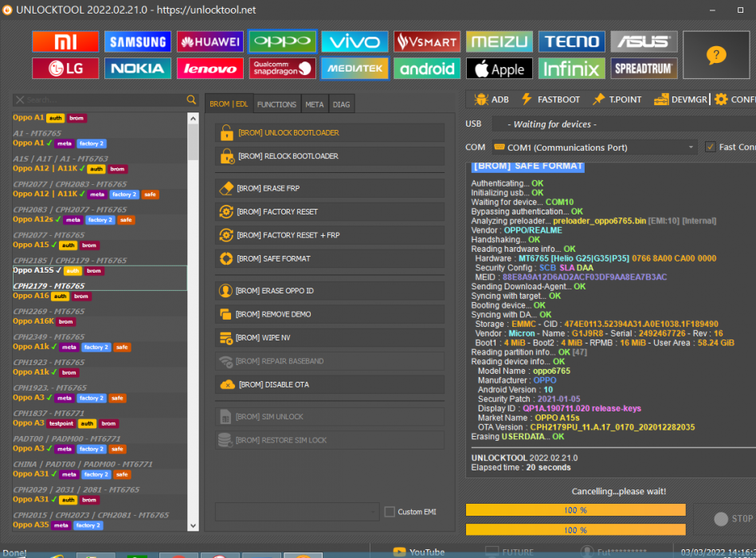Switch to DIAG tab
Screen dimensions: 756x558
(342, 104)
